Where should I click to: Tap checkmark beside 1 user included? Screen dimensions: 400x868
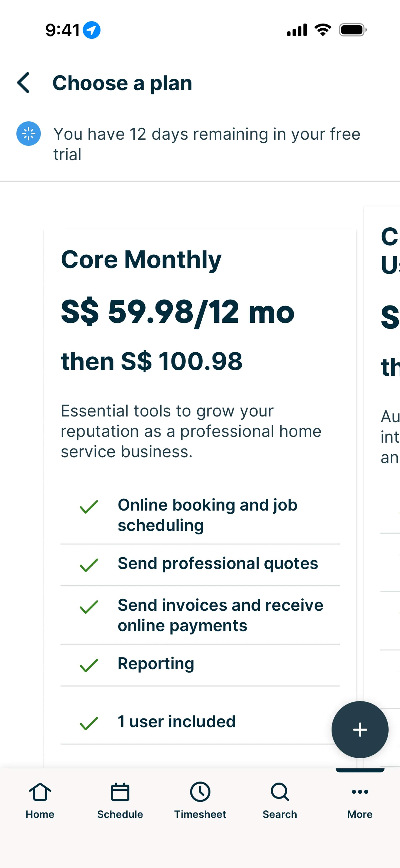(x=89, y=723)
